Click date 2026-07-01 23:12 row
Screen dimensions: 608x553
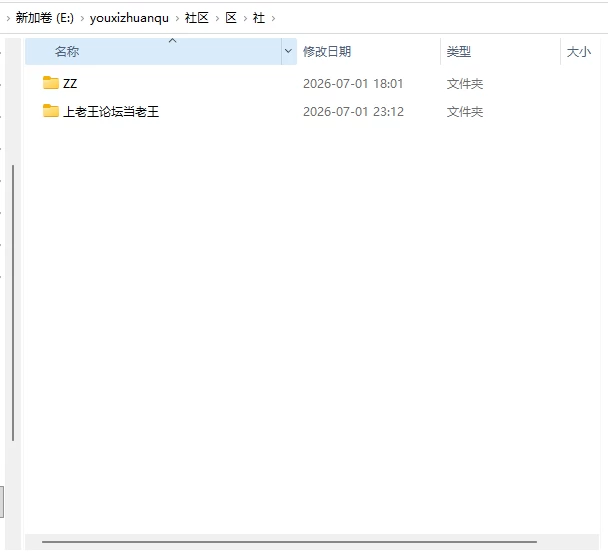pos(353,112)
